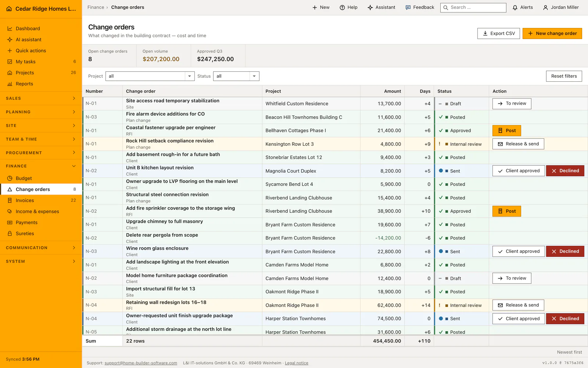
Task: Open the Project filter dropdown
Action: (x=150, y=76)
